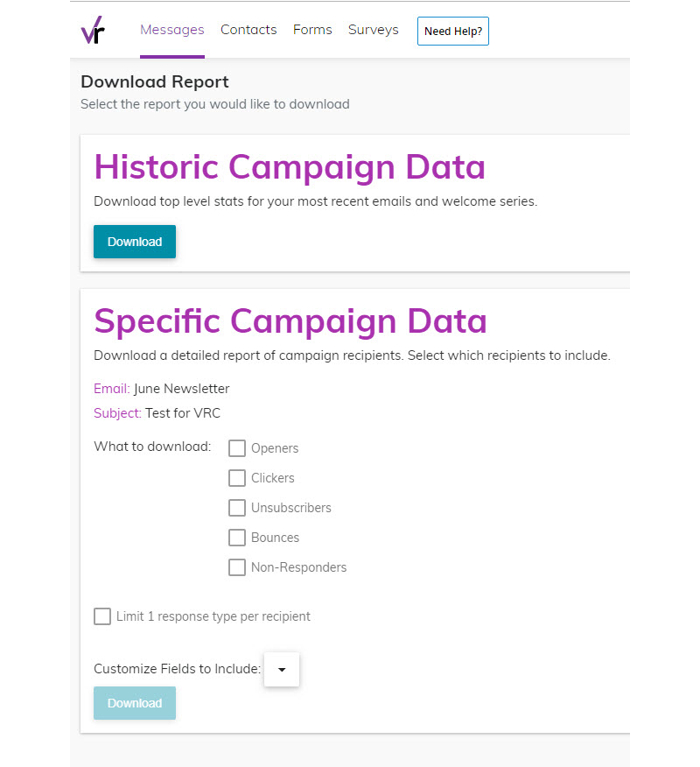700x767 pixels.
Task: Click the VerticalResponse logo icon
Action: click(93, 31)
